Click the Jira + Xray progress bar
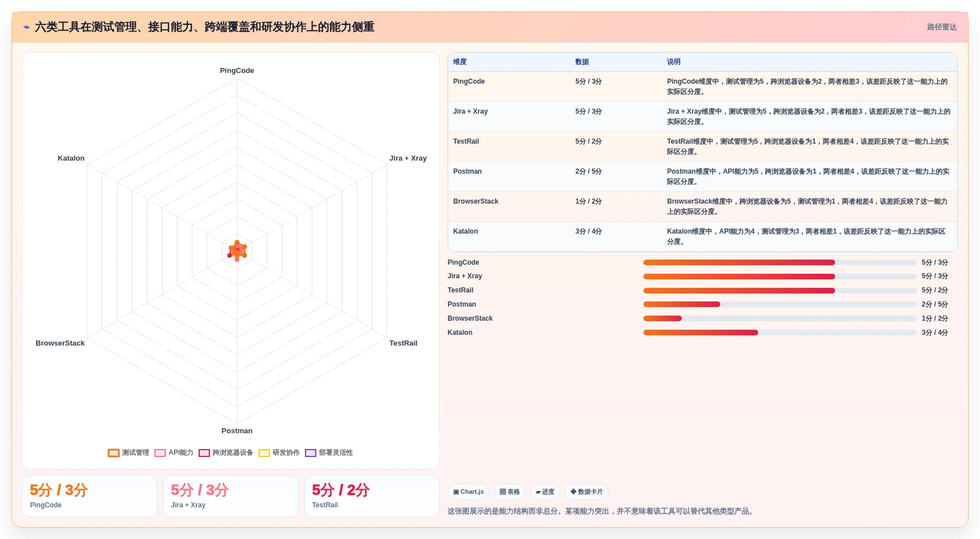The height and width of the screenshot is (539, 980). pos(780,277)
